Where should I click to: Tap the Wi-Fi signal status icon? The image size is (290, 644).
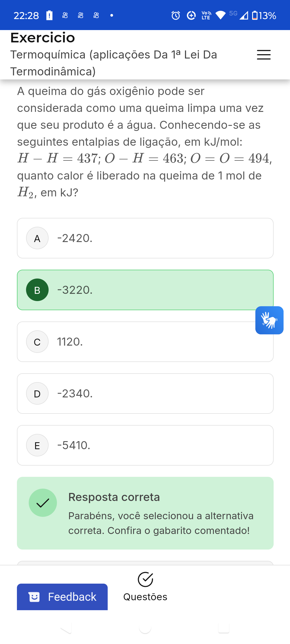click(x=220, y=16)
